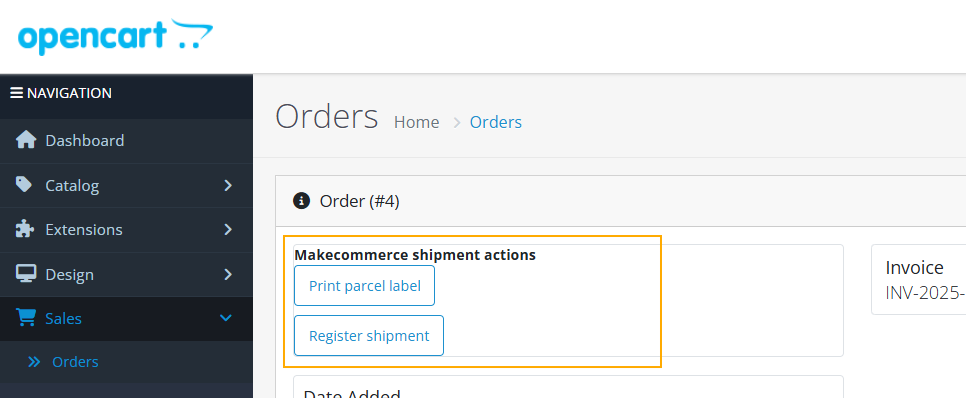Expand the Catalog menu chevron
Image resolution: width=966 pixels, height=398 pixels.
228,185
